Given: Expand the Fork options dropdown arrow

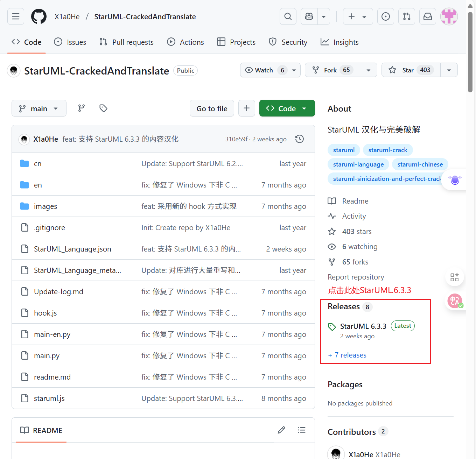Looking at the screenshot, I should (x=369, y=70).
